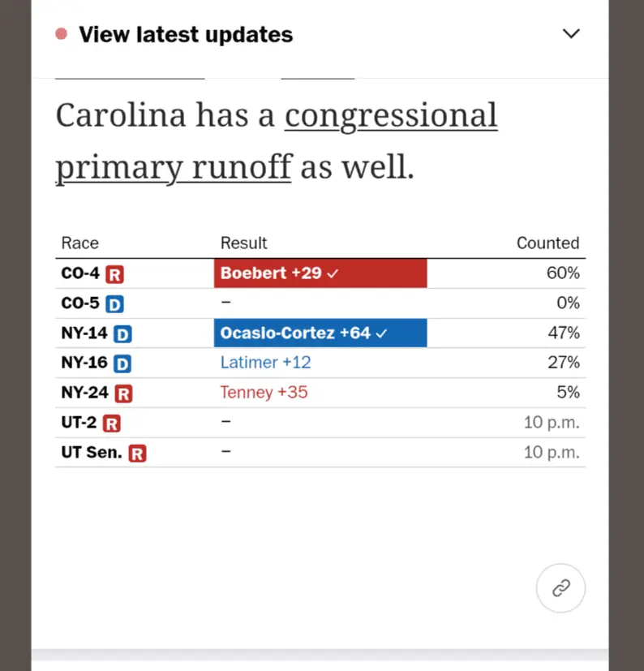Open the View latest updates panel

click(x=186, y=35)
